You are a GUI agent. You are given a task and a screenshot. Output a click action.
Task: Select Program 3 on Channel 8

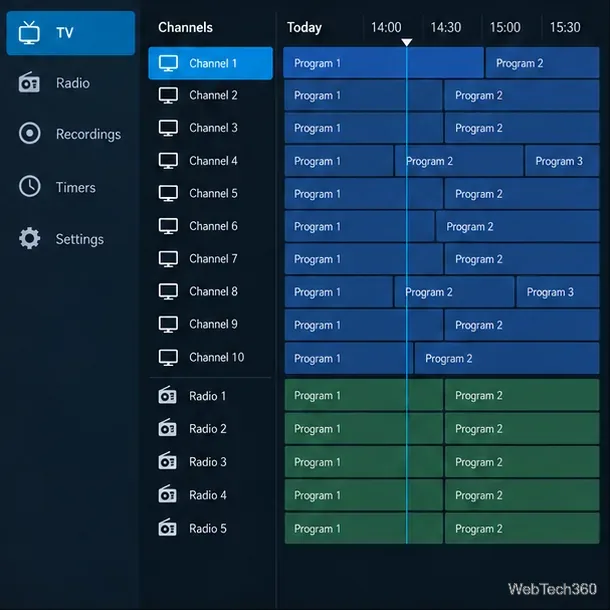558,292
